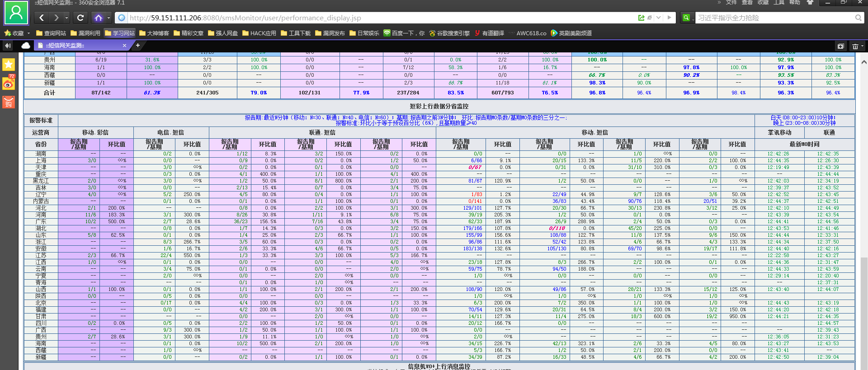Click the 移动.彩信 column header
This screenshot has height=370, width=868.
(x=95, y=132)
